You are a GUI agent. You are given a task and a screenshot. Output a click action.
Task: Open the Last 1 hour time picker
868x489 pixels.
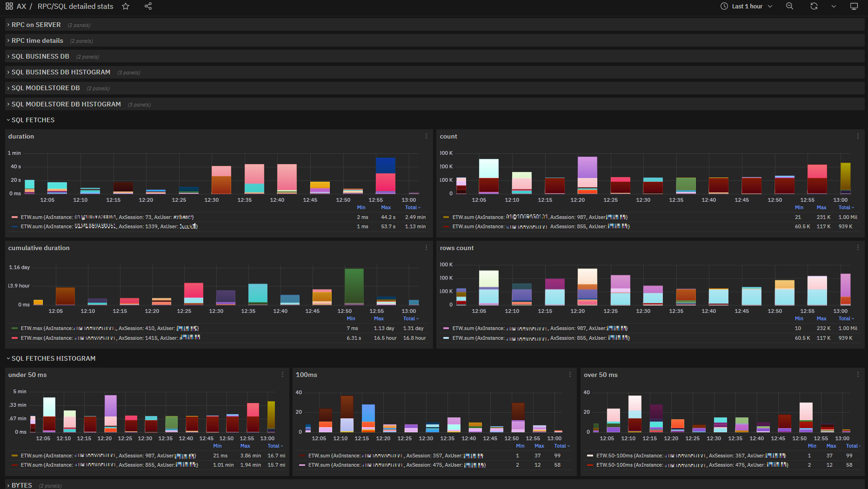[747, 6]
